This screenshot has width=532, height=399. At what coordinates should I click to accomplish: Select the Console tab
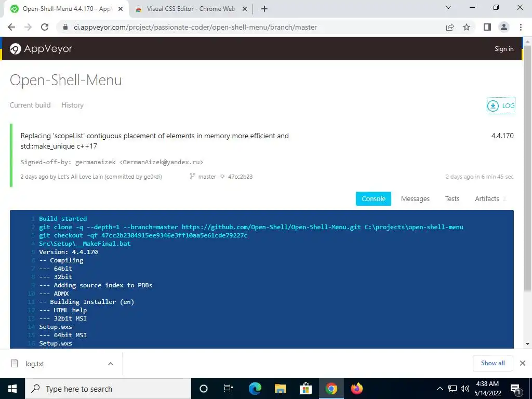pyautogui.click(x=373, y=199)
